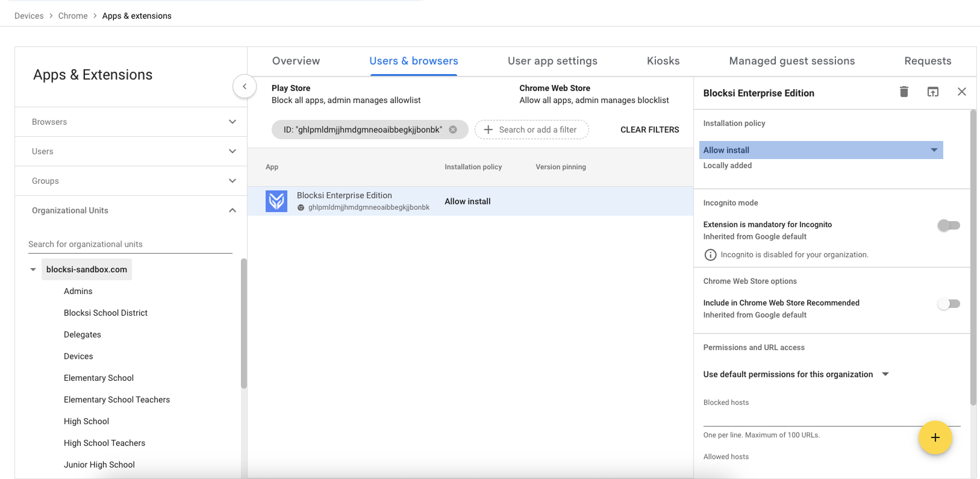Remove the ID filter chip with its X icon
Screen dimensions: 980x479
[x=453, y=130]
